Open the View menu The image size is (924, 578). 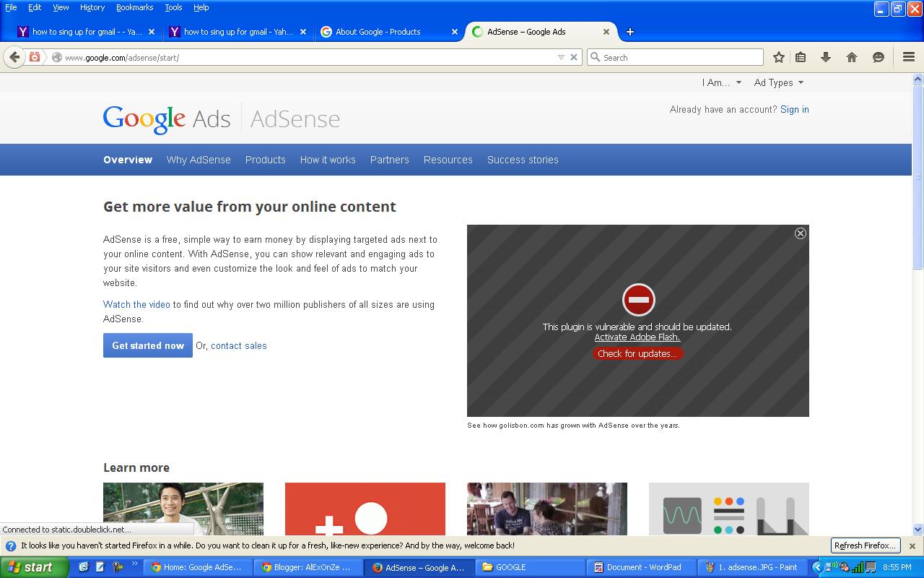click(61, 7)
